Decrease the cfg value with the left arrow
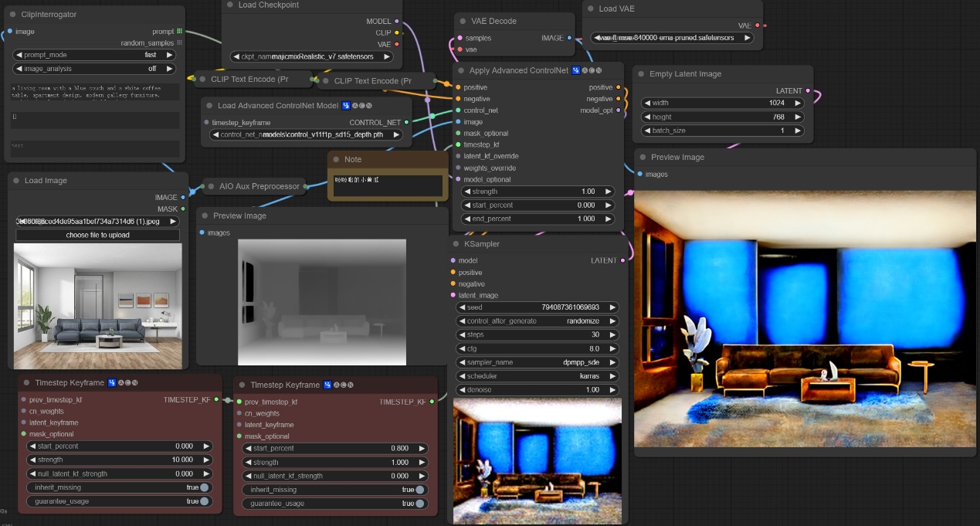 tap(462, 349)
